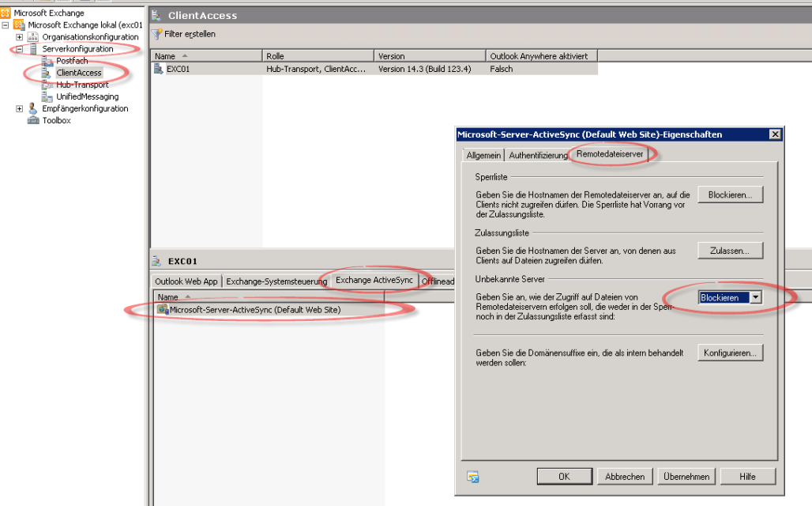Select ClientAccess in the tree
The width and height of the screenshot is (812, 506).
[79, 73]
